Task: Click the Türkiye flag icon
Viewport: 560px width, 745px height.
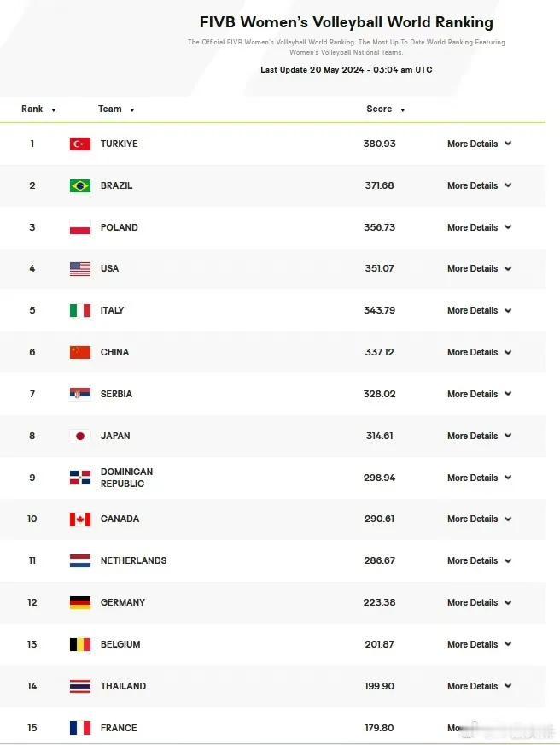Action: (79, 144)
